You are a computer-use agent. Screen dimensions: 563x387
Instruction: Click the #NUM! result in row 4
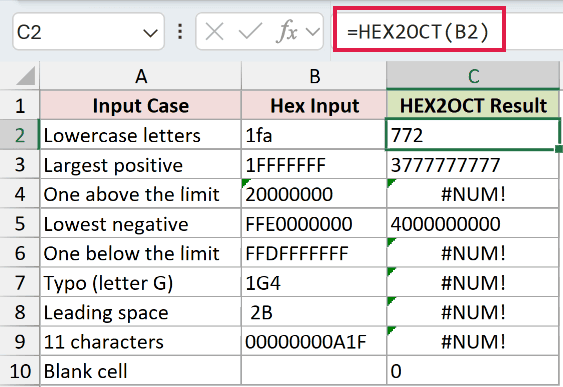(473, 194)
